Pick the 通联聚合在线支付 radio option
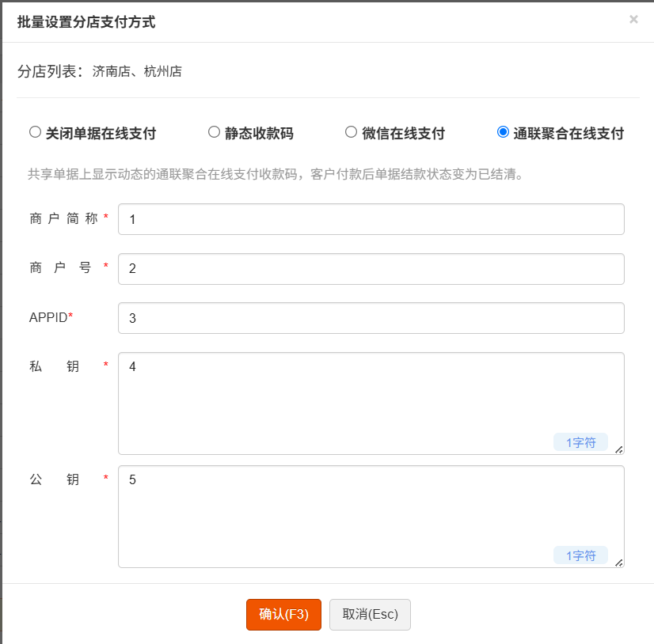Screen dimensions: 654x644 pos(503,132)
